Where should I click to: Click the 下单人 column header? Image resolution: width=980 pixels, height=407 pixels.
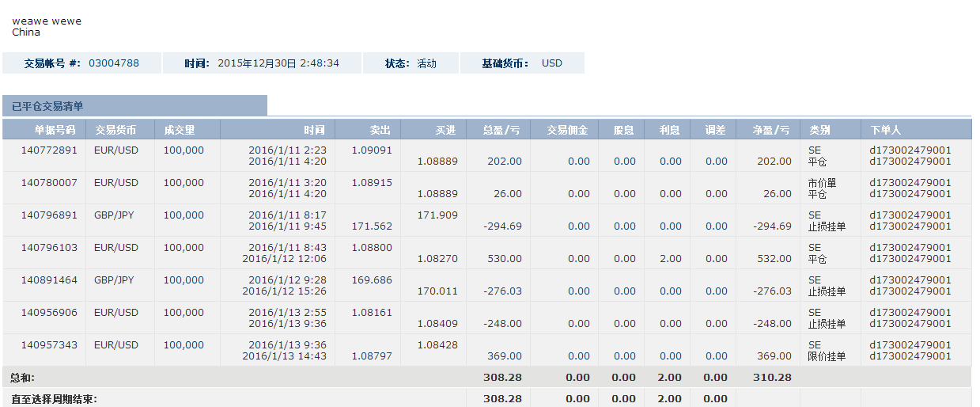pyautogui.click(x=885, y=130)
